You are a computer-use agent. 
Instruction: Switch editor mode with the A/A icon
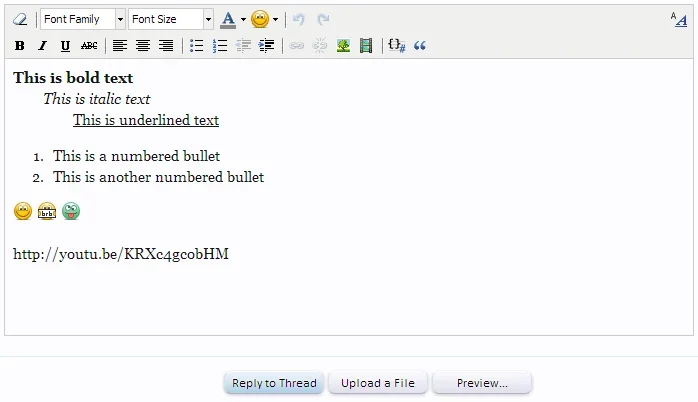pyautogui.click(x=678, y=19)
